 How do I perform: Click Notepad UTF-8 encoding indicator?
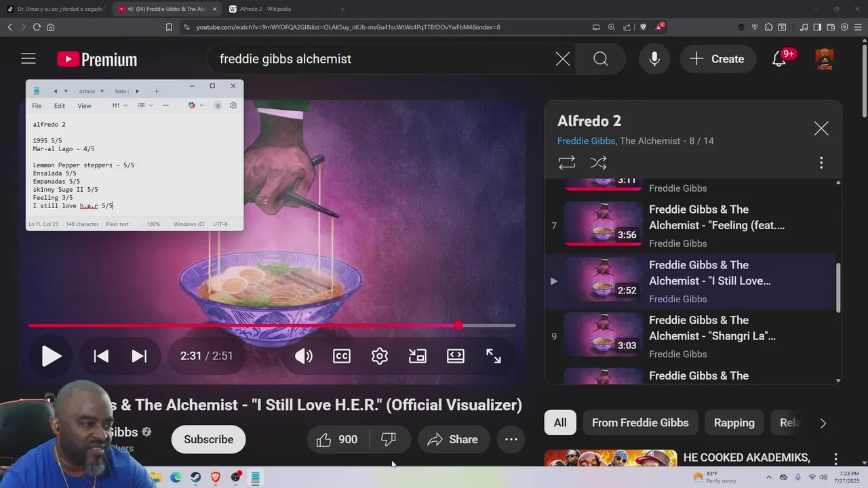(220, 224)
